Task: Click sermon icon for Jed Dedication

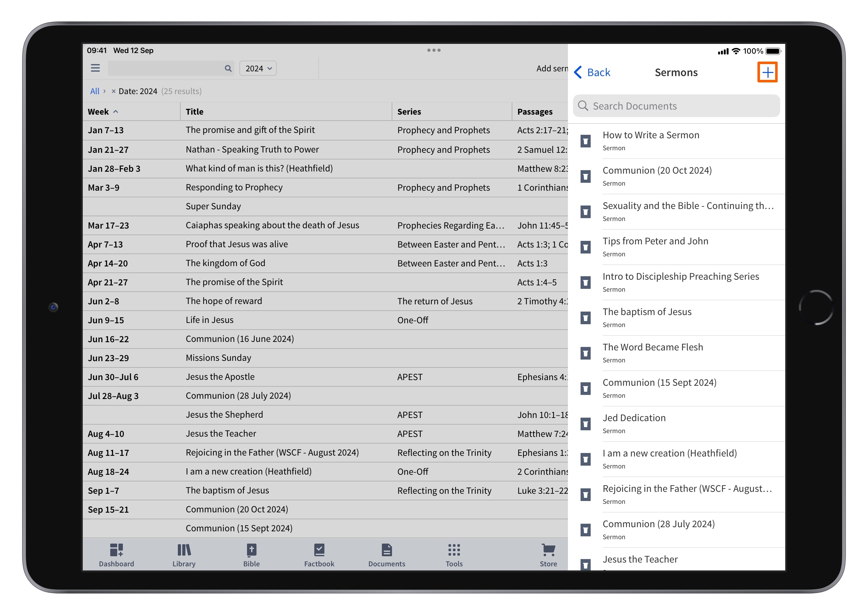Action: [586, 424]
